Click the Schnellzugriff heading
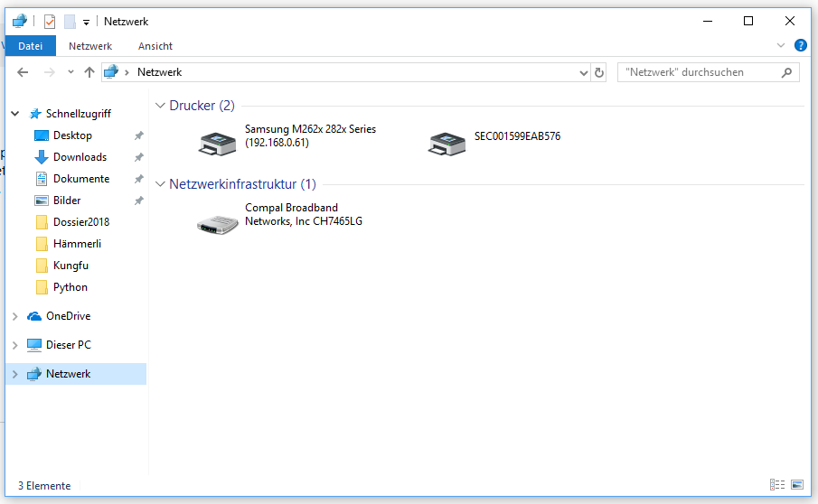 coord(79,114)
